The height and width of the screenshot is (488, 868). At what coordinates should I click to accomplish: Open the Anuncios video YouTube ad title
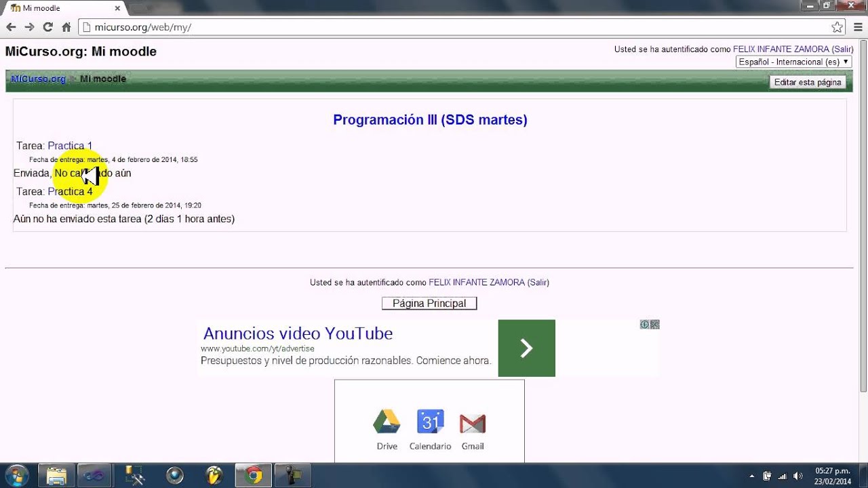coord(298,333)
